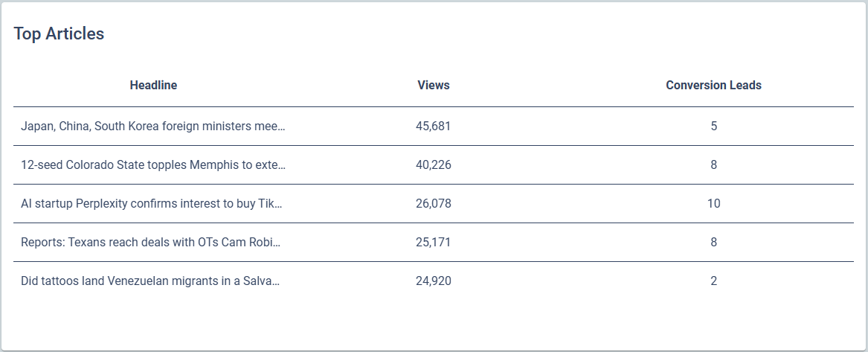Viewport: 868px width, 352px height.
Task: Sort by the Conversion Leads column header
Action: point(713,86)
